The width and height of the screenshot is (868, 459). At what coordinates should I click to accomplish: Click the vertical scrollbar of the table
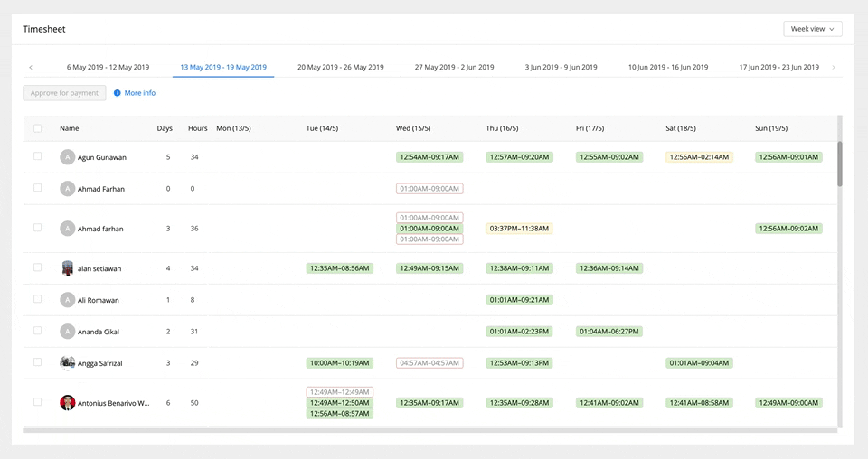click(x=840, y=164)
